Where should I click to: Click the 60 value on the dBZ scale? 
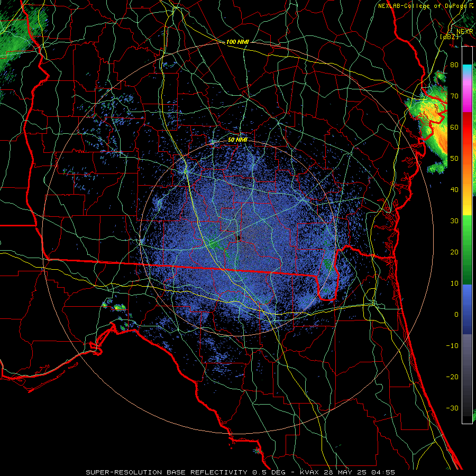coord(454,127)
